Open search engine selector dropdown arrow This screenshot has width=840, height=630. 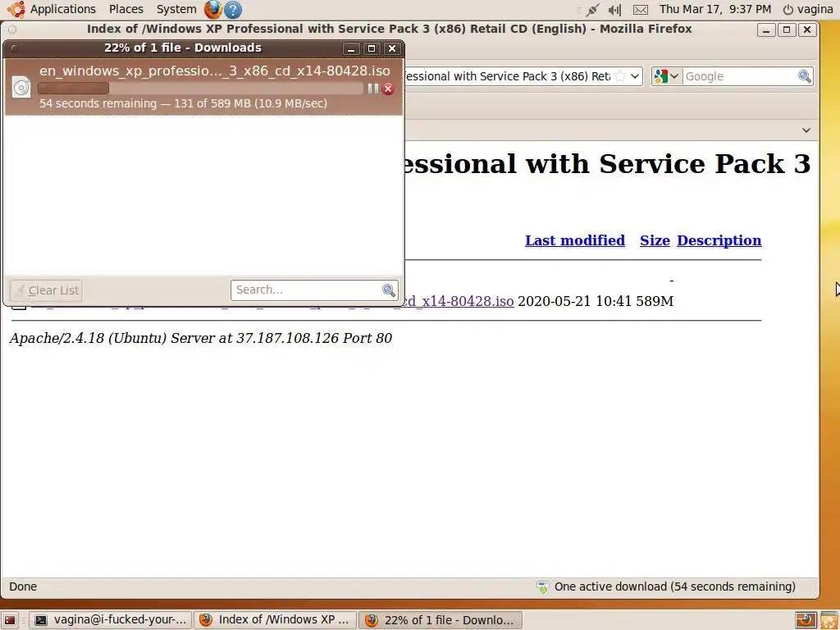[x=674, y=76]
